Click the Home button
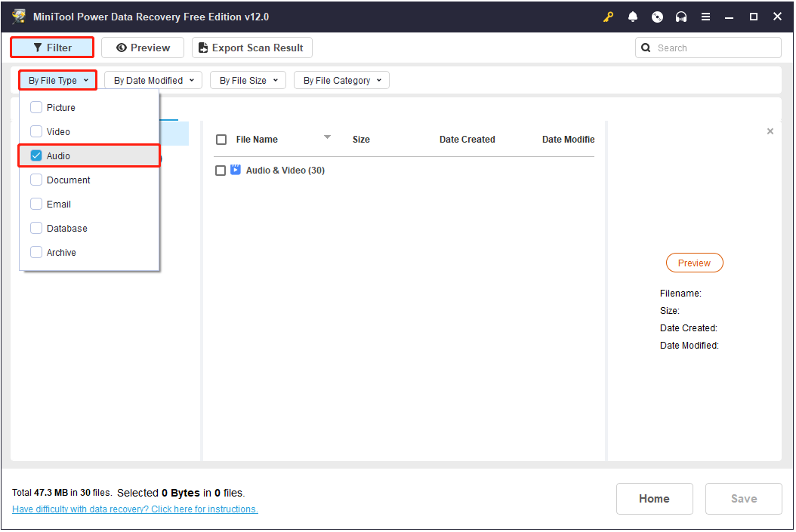Screen dimensions: 796x532 654,499
